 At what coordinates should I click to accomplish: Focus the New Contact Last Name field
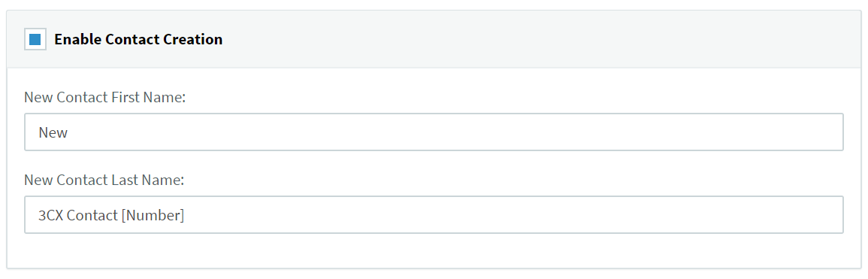pyautogui.click(x=434, y=215)
